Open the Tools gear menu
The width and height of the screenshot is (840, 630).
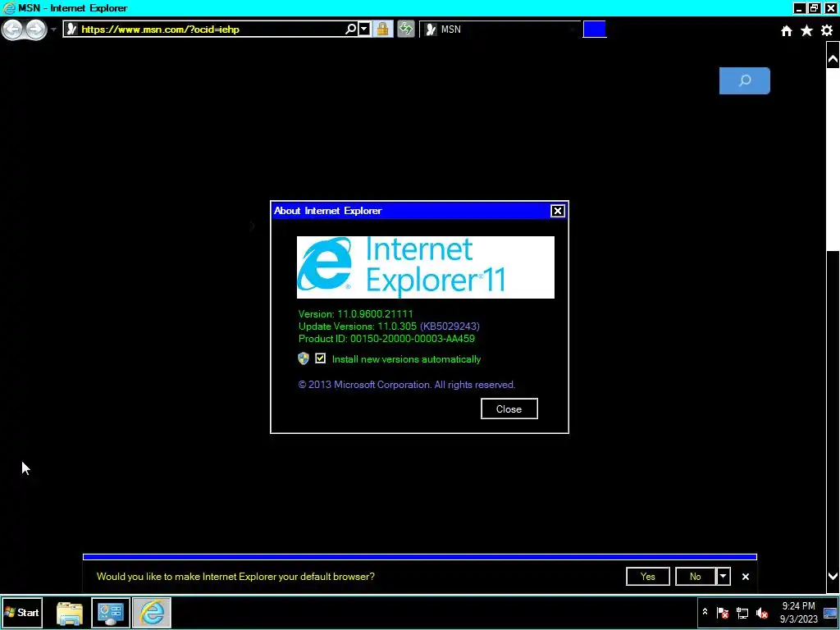[827, 31]
